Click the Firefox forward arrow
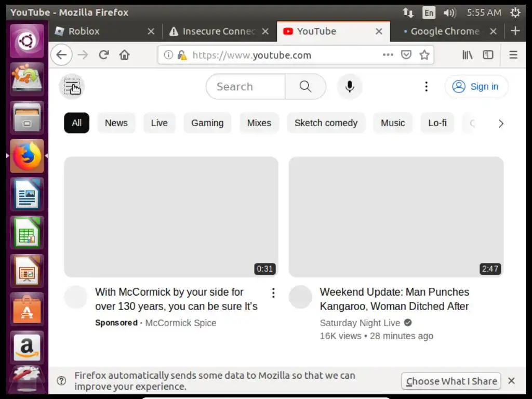This screenshot has width=532, height=399. tap(83, 55)
